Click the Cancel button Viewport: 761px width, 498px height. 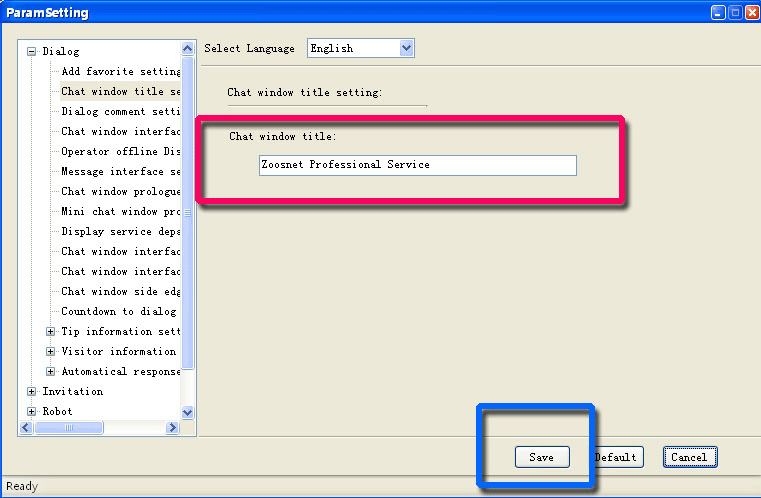(690, 457)
